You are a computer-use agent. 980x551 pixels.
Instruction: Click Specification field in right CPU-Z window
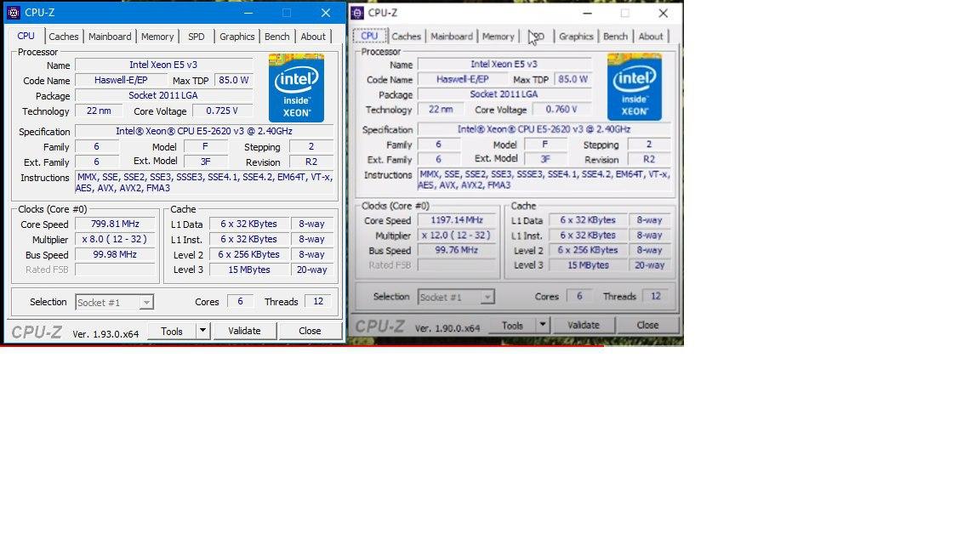click(x=544, y=129)
